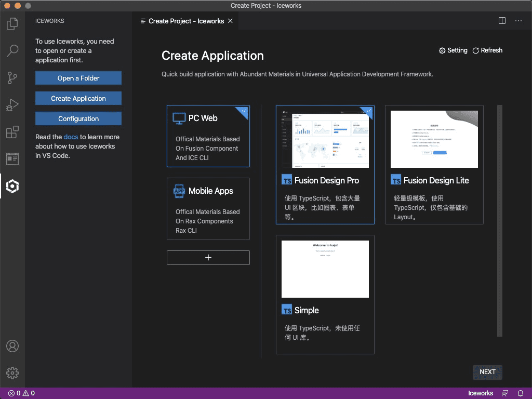The image size is (532, 399).
Task: Click the Fusion Design Lite preview thumbnail
Action: coord(434,139)
